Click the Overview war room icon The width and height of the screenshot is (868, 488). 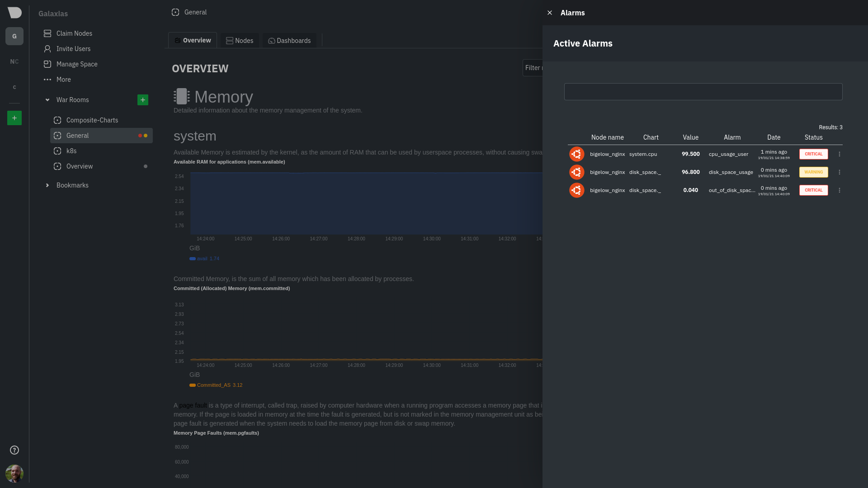(58, 166)
